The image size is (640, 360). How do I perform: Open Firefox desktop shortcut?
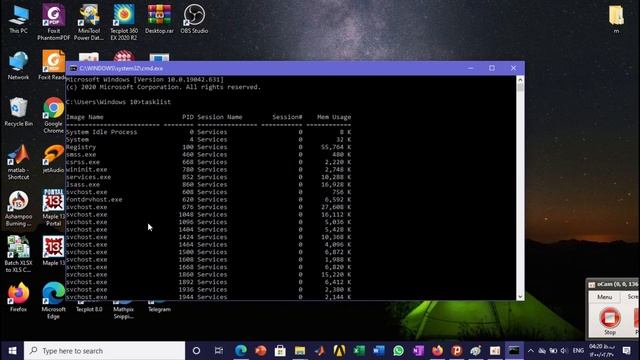18,297
